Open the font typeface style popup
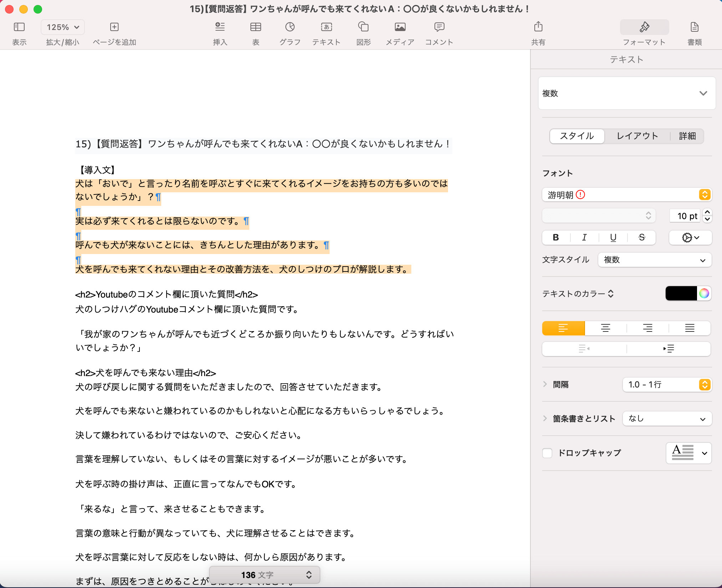722x588 pixels. click(x=599, y=216)
